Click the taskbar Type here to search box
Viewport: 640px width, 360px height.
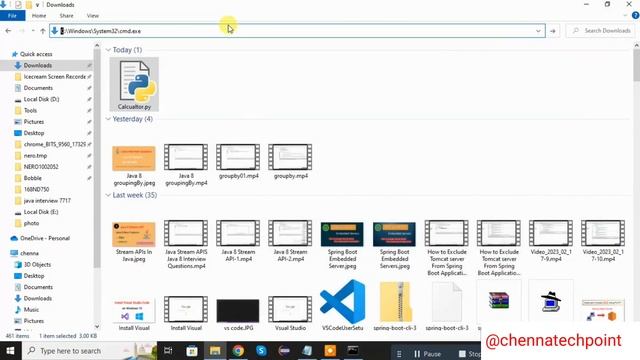(89, 351)
